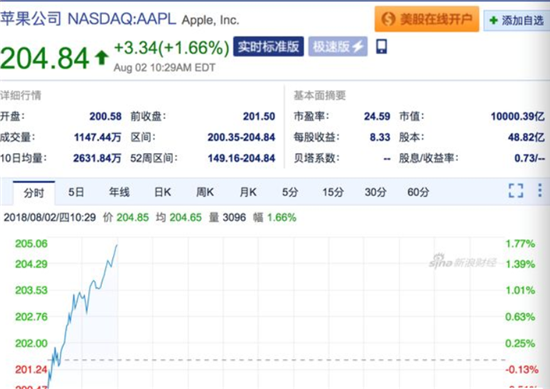The height and width of the screenshot is (389, 550).
Task: Click the orange coin icon on 美股在线开户
Action: (388, 19)
